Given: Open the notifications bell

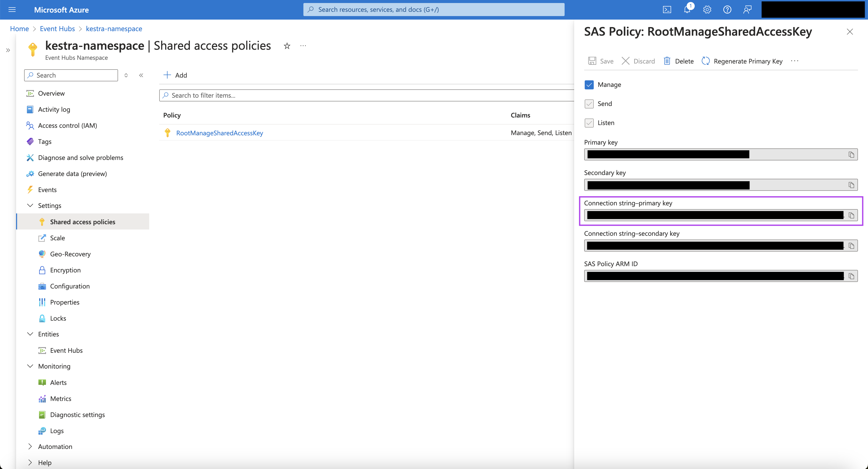Looking at the screenshot, I should point(687,10).
